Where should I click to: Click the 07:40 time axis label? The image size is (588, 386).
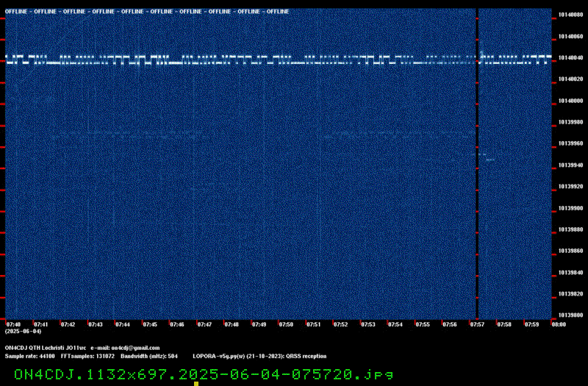(x=13, y=324)
